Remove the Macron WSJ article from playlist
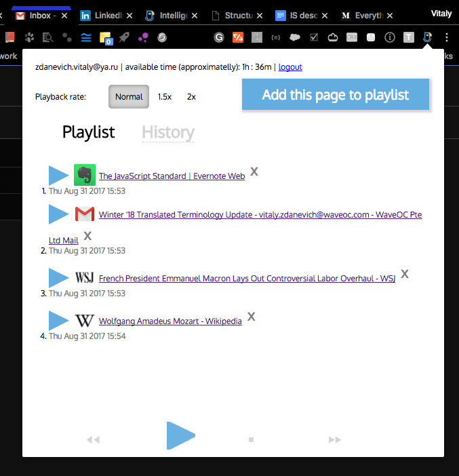This screenshot has width=459, height=476. click(405, 274)
